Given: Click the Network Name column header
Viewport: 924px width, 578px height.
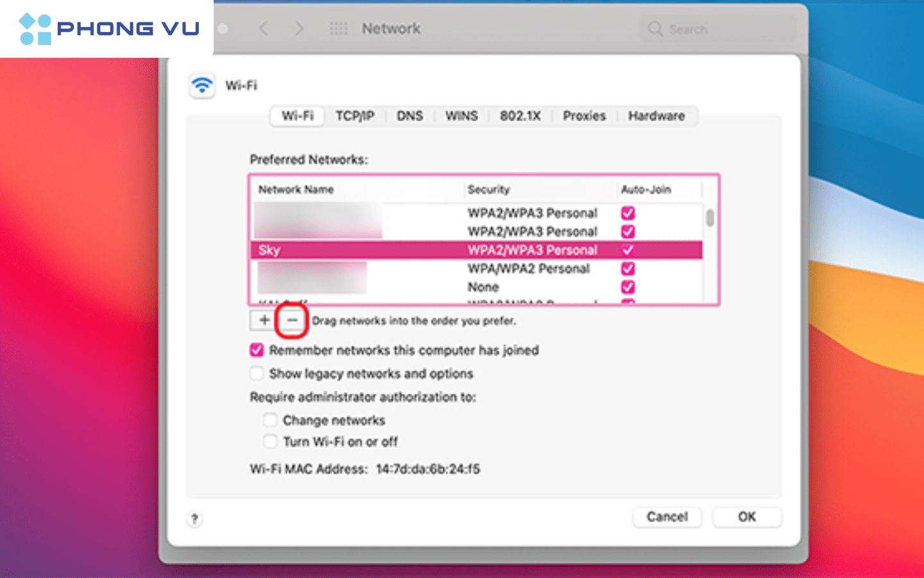Looking at the screenshot, I should [x=296, y=189].
